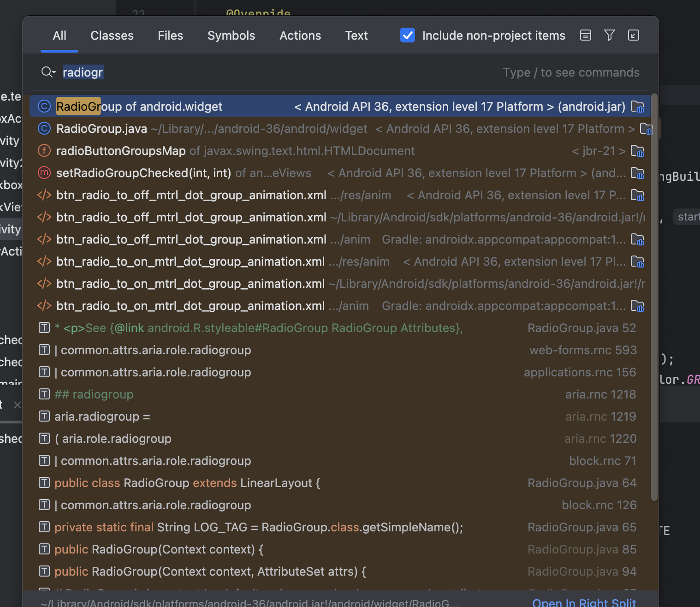
Task: Click class icon beside RadioGroup.java result
Action: tap(44, 129)
